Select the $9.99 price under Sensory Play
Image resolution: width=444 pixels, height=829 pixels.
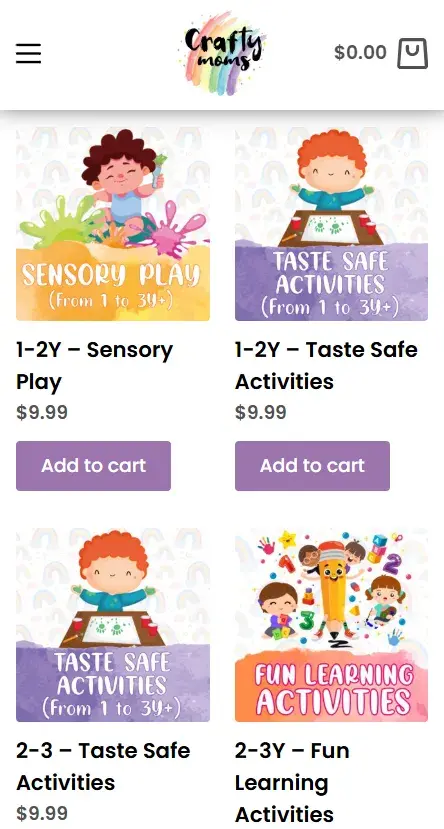pos(42,412)
